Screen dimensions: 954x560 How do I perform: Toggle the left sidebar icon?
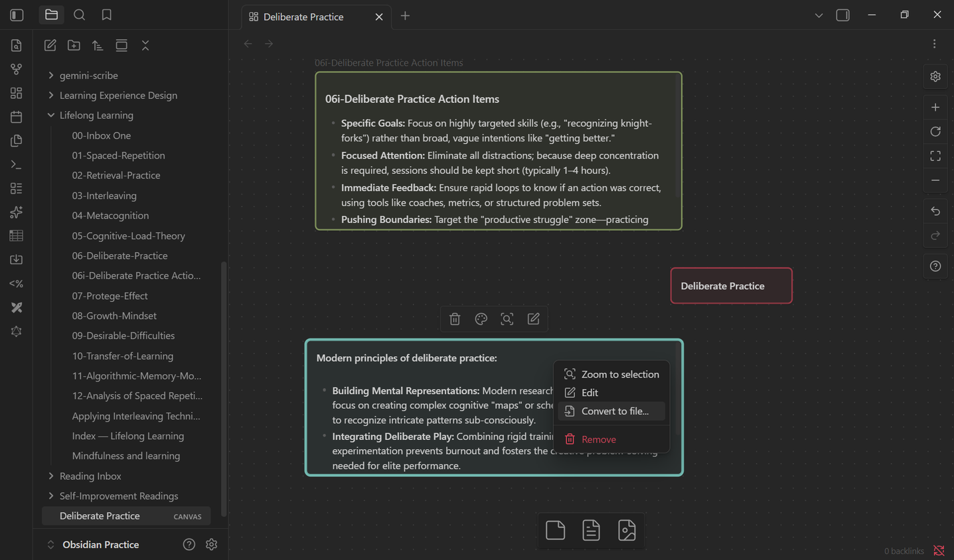tap(17, 15)
